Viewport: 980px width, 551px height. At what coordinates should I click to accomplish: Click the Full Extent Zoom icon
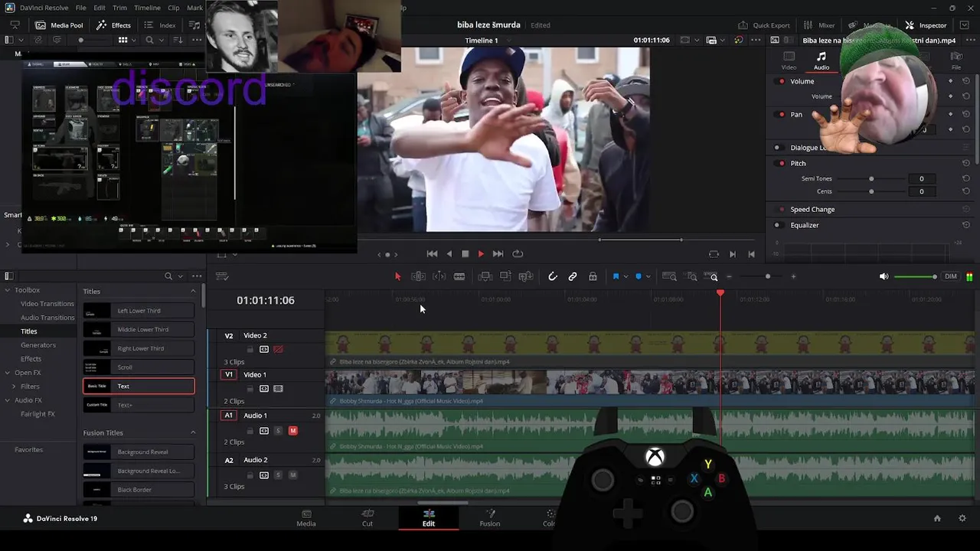(669, 276)
